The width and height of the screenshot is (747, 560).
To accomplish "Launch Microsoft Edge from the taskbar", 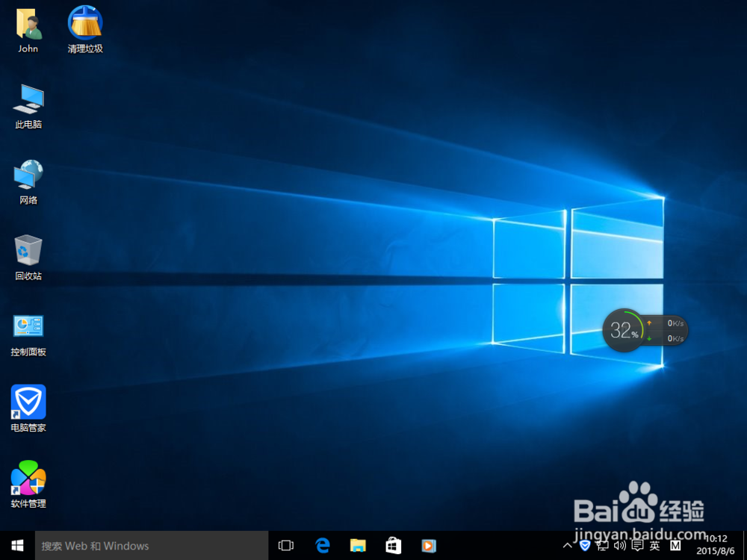I will [322, 546].
